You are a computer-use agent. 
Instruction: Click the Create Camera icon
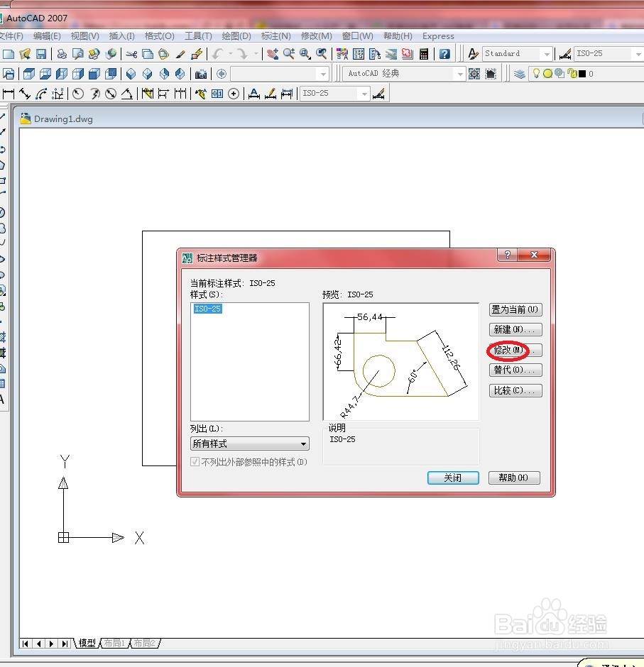coord(201,74)
